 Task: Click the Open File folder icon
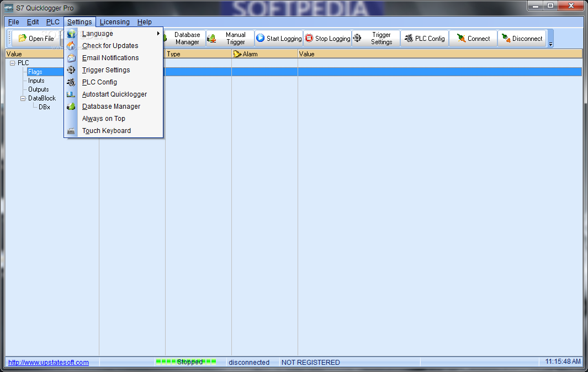pos(23,38)
